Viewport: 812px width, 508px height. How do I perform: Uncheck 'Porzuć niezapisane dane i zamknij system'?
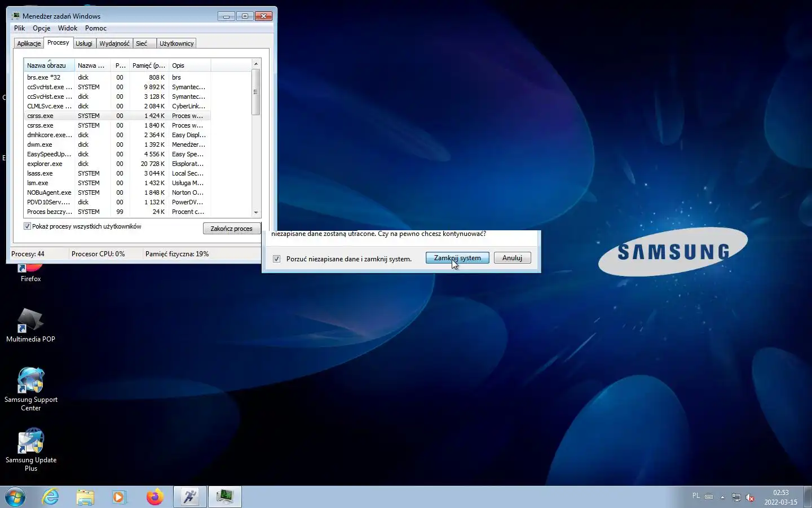276,259
